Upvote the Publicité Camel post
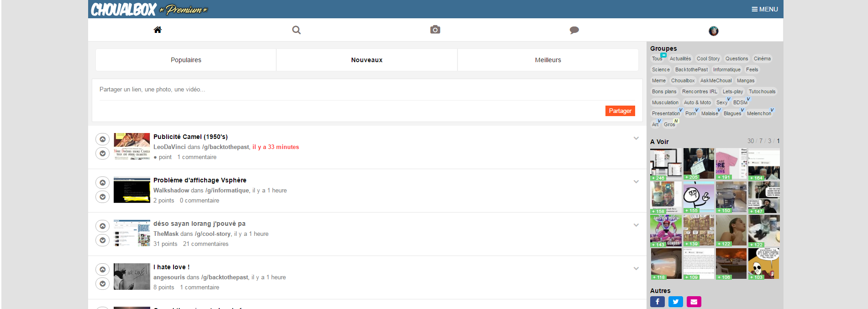This screenshot has height=309, width=868. click(103, 139)
